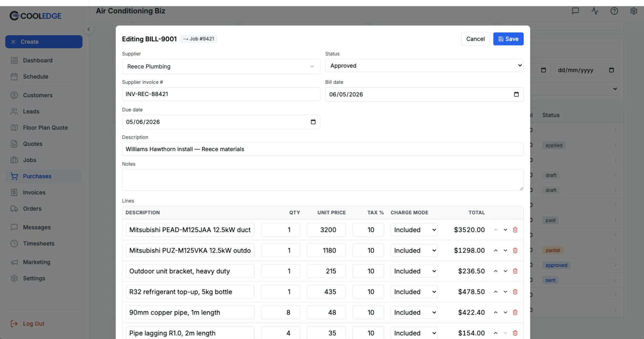The height and width of the screenshot is (339, 644).
Task: Open the Due date calendar picker
Action: (313, 122)
